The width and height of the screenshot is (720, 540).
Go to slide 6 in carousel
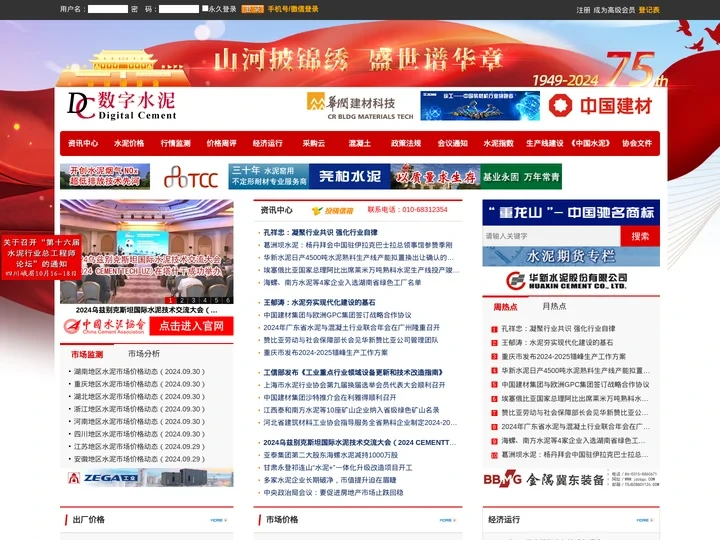click(x=228, y=300)
